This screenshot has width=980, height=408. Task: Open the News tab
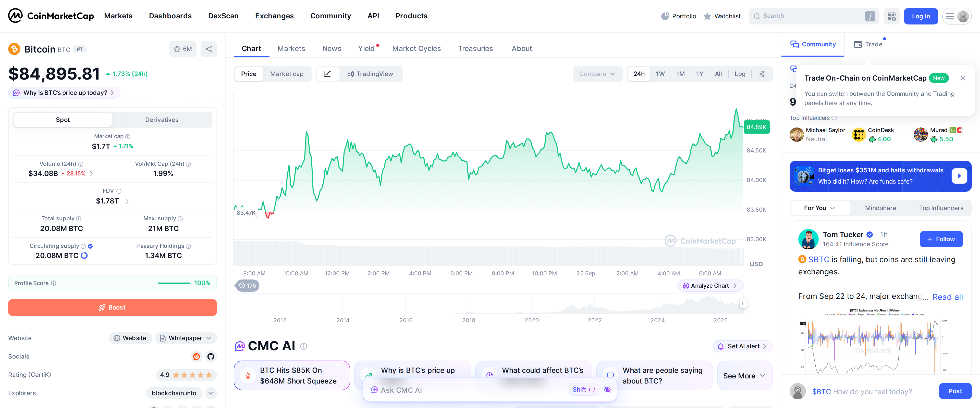tap(331, 48)
